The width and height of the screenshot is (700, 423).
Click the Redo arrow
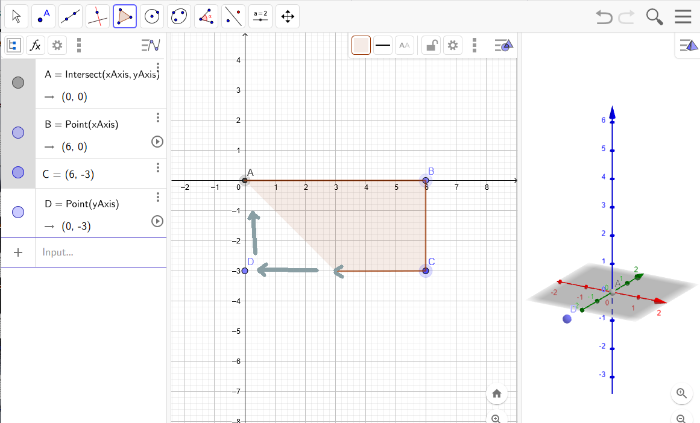tap(627, 17)
